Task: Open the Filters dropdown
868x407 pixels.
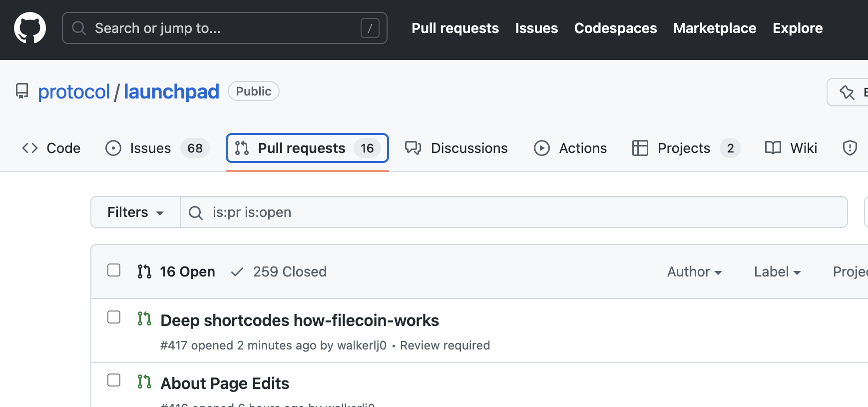Action: coord(135,212)
